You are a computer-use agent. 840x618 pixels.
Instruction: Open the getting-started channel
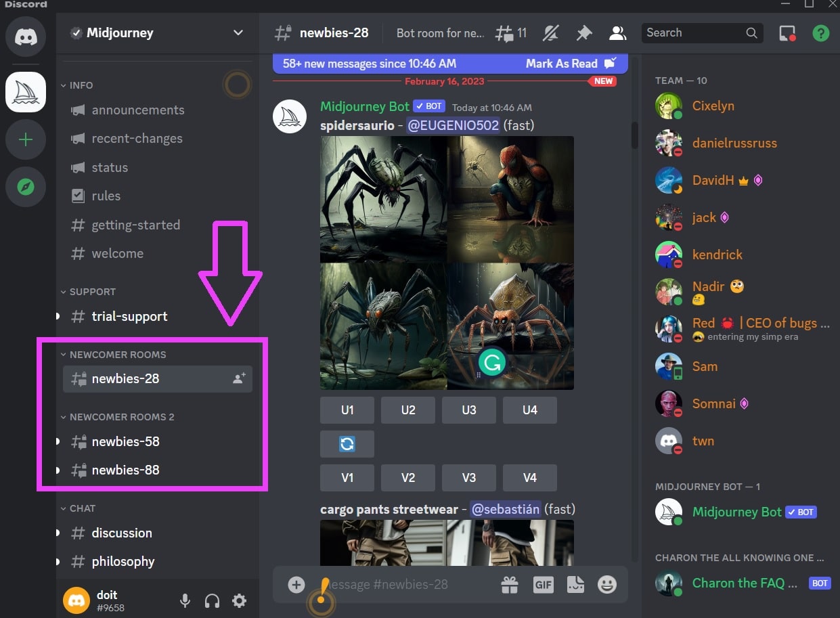[x=158, y=225]
